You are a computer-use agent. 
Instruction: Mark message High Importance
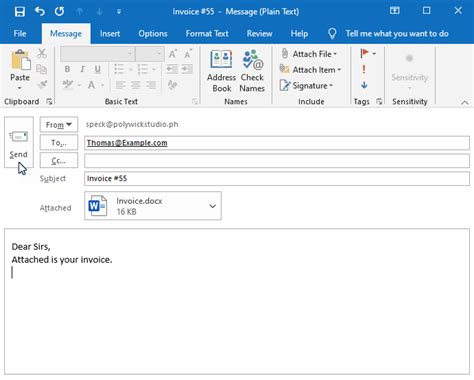tap(364, 69)
